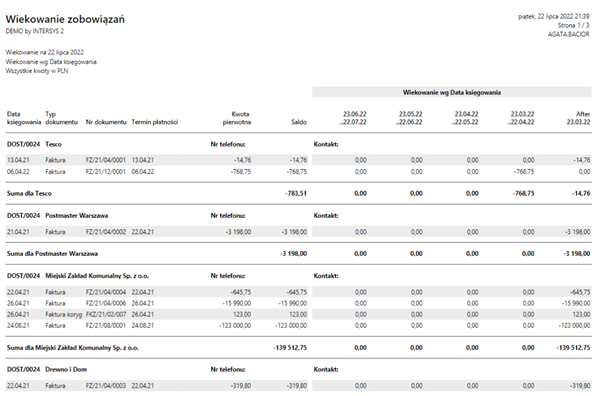The width and height of the screenshot is (605, 396).
Task: Click the Tesco total balance '-783,51'
Action: (x=296, y=193)
